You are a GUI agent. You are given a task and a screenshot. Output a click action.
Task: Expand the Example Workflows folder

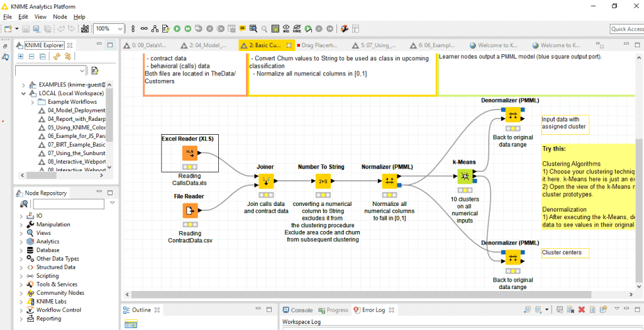(33, 101)
